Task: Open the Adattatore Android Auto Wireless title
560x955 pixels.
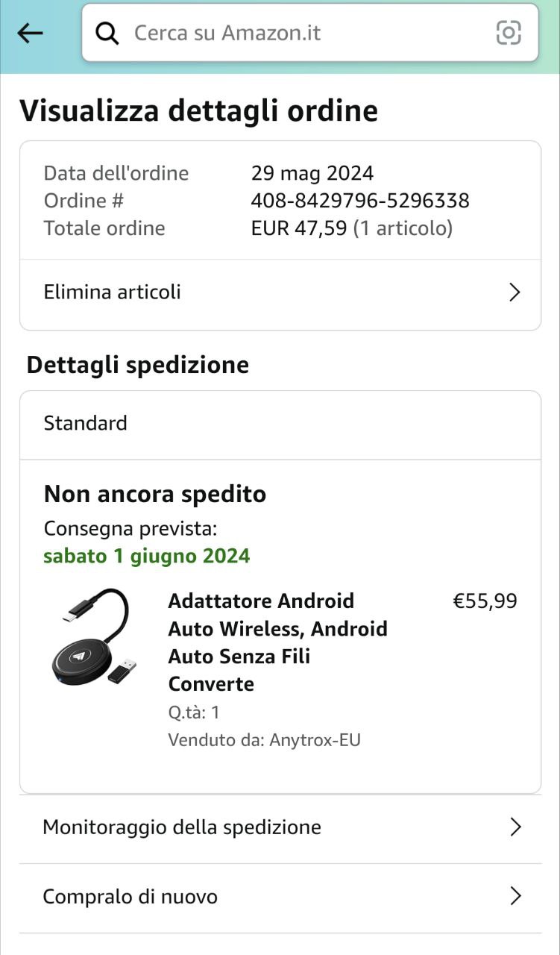Action: click(277, 642)
